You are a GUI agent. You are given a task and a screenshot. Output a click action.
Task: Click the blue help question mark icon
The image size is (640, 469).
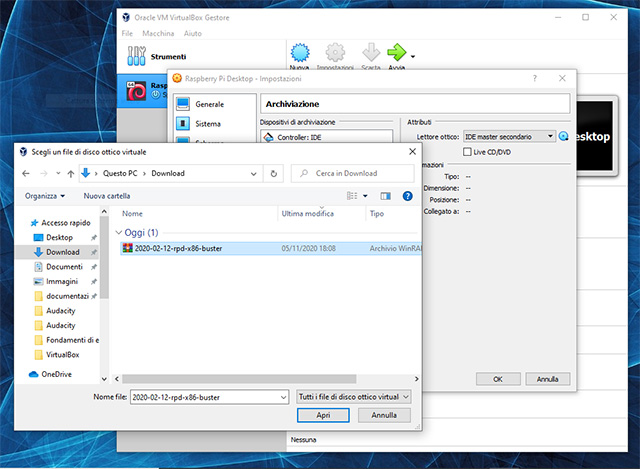407,196
